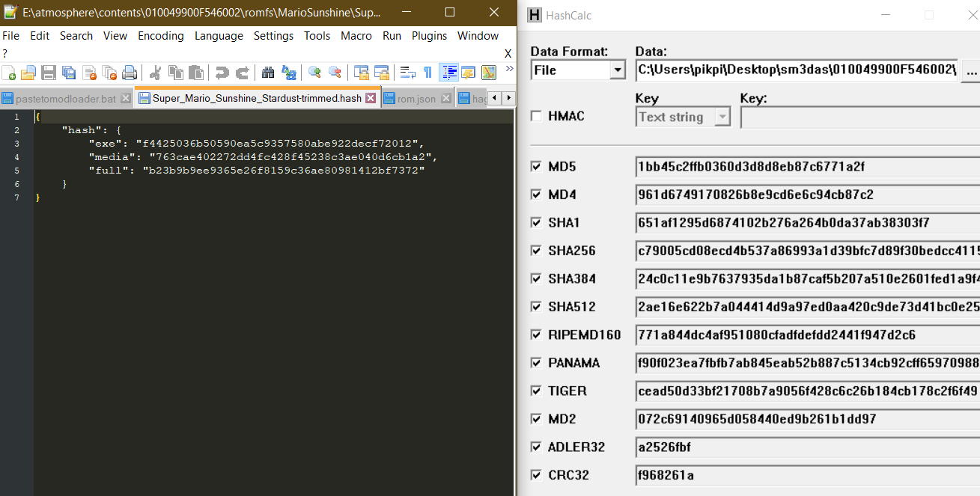Undo the last edit
Image resolution: width=980 pixels, height=496 pixels.
(222, 73)
